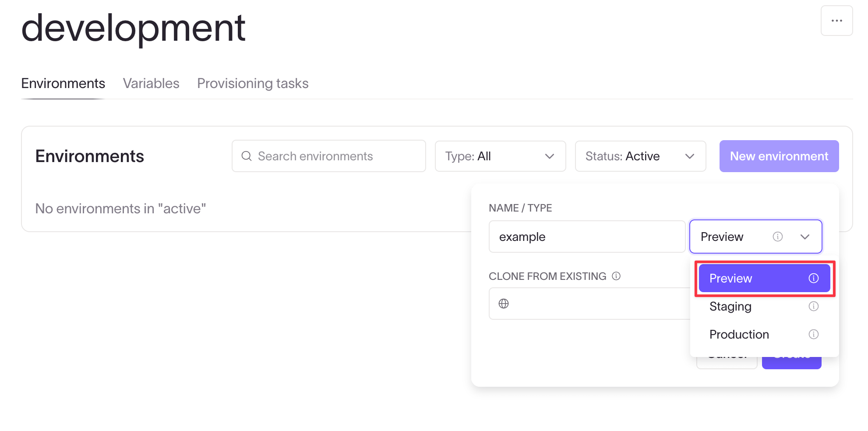Click info icon next to Production
The height and width of the screenshot is (431, 868).
click(814, 334)
